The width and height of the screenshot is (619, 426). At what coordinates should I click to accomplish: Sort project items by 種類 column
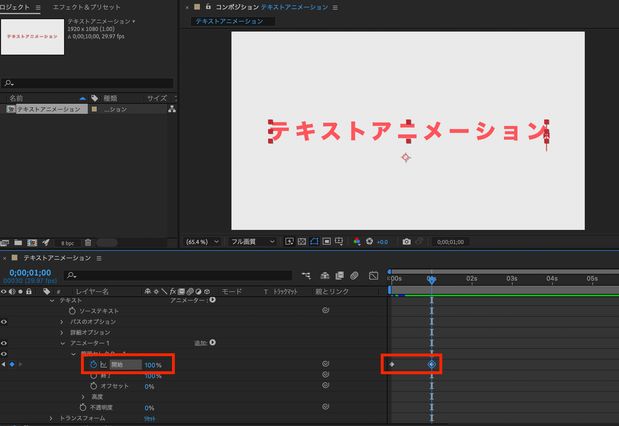click(x=111, y=98)
